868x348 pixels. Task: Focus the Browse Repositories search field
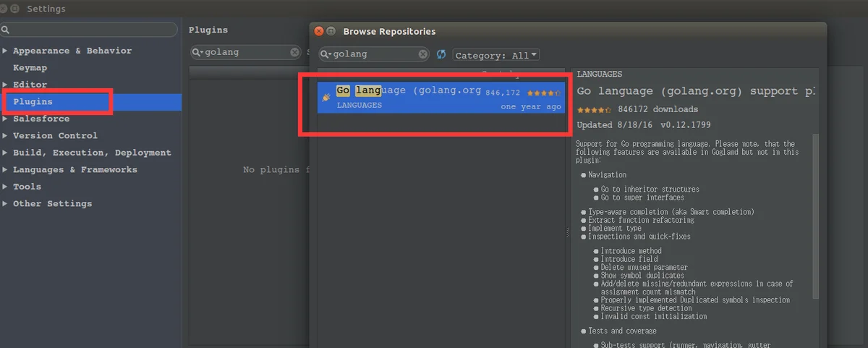tap(375, 54)
